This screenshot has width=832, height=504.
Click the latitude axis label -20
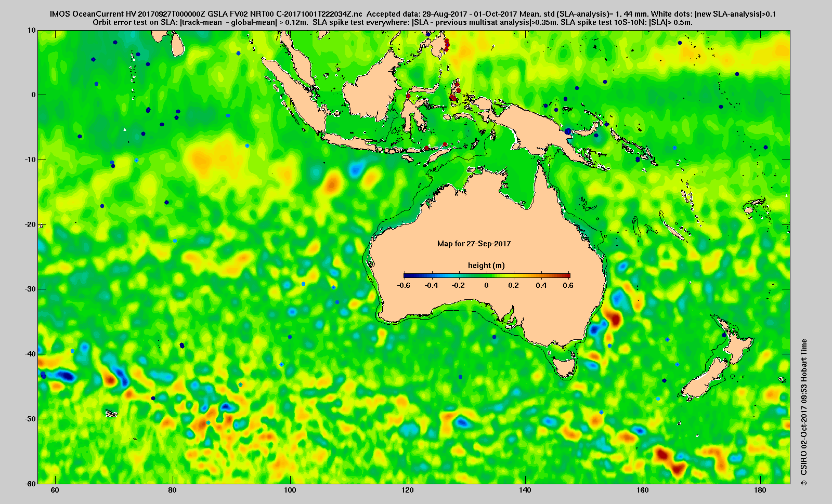(x=30, y=224)
